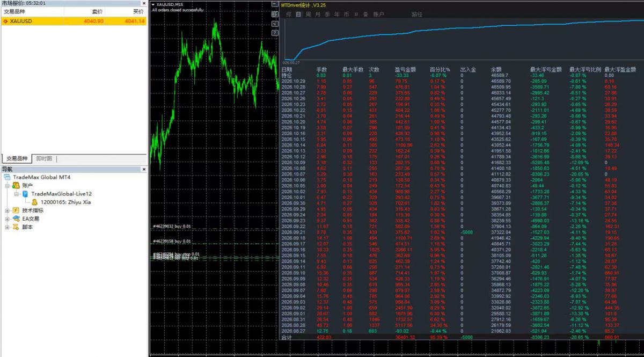644x357 pixels.
Task: Click the TradeMax Global MT4 root icon
Action: (7, 177)
